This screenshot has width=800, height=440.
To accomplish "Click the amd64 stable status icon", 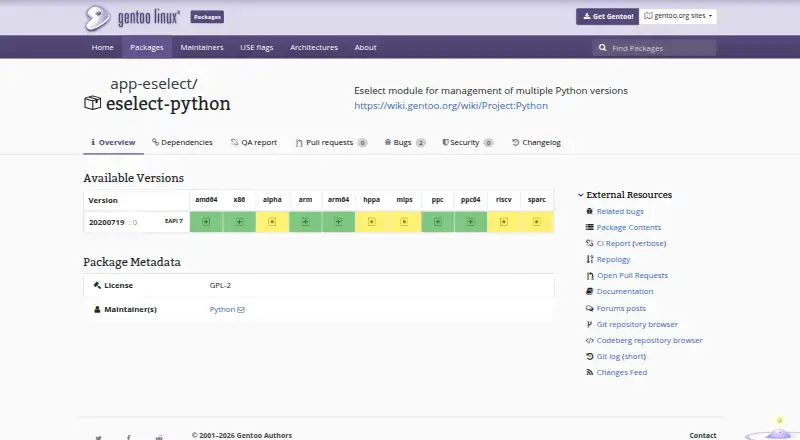I will point(206,222).
